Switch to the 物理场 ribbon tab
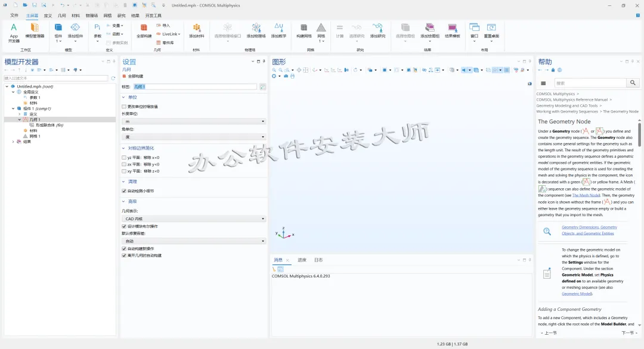 92,15
